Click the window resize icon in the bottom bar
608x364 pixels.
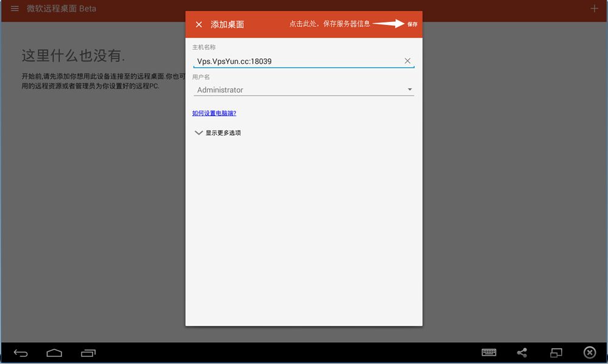pos(556,352)
